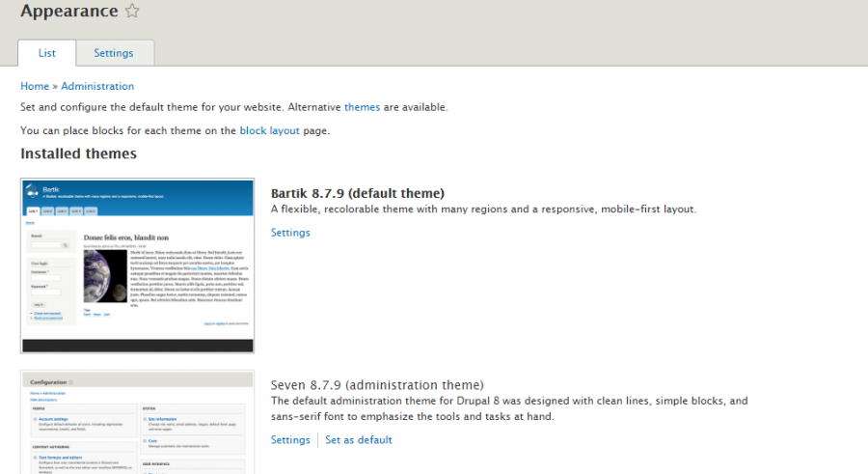Go to the Home breadcrumb link

[35, 86]
